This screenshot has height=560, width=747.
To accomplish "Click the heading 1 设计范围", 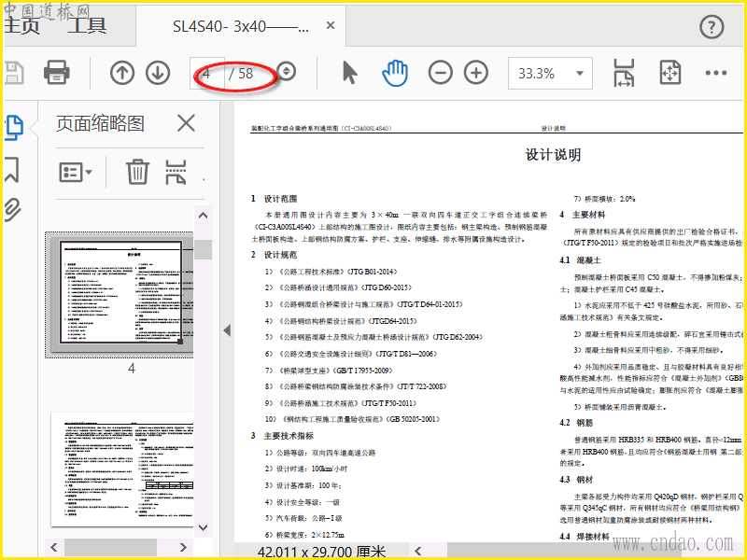I will [x=275, y=199].
